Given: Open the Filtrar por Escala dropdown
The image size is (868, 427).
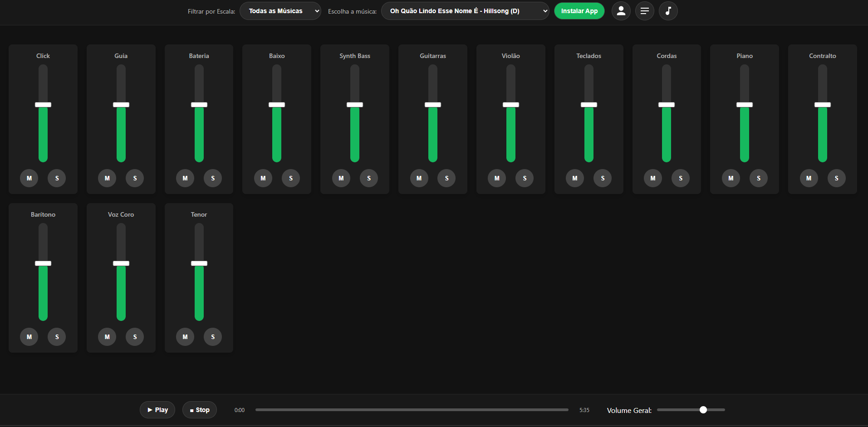Looking at the screenshot, I should tap(280, 11).
